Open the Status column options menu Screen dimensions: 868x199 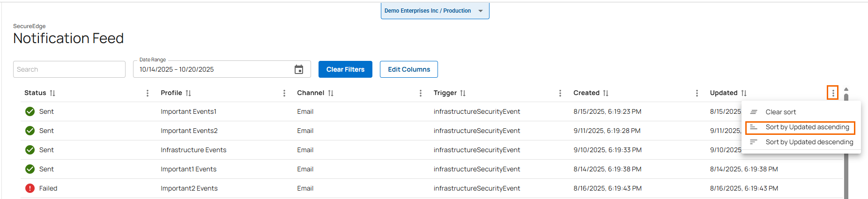pyautogui.click(x=148, y=93)
